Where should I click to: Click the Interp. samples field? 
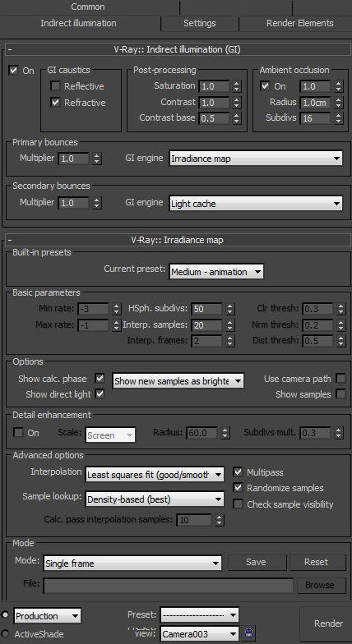206,325
